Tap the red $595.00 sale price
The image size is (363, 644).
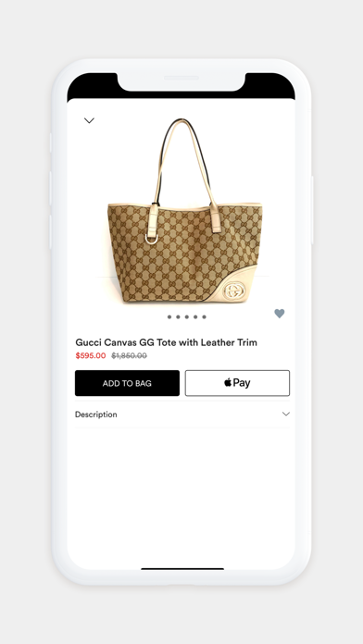91,355
